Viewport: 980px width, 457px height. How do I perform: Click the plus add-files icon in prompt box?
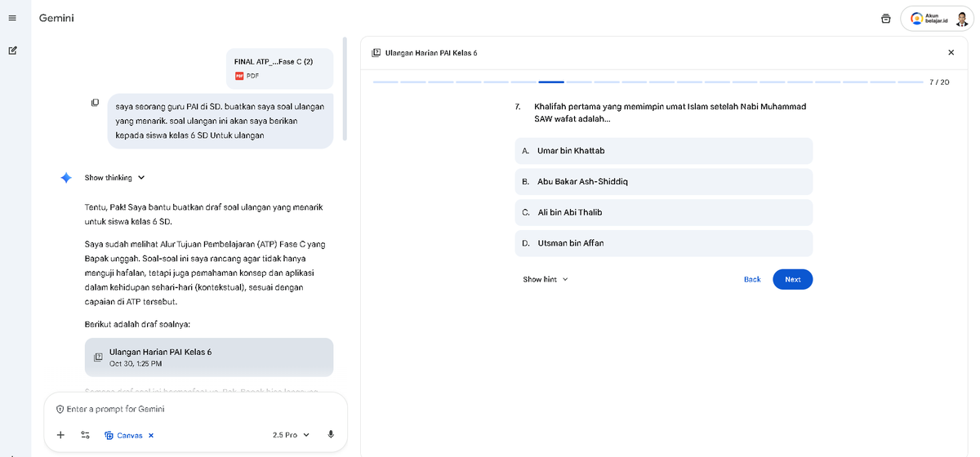(60, 435)
